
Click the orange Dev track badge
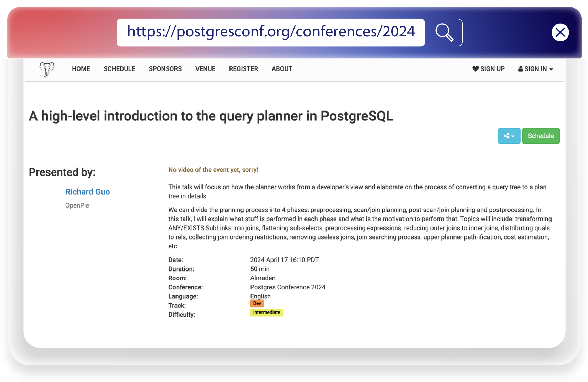[x=257, y=304]
